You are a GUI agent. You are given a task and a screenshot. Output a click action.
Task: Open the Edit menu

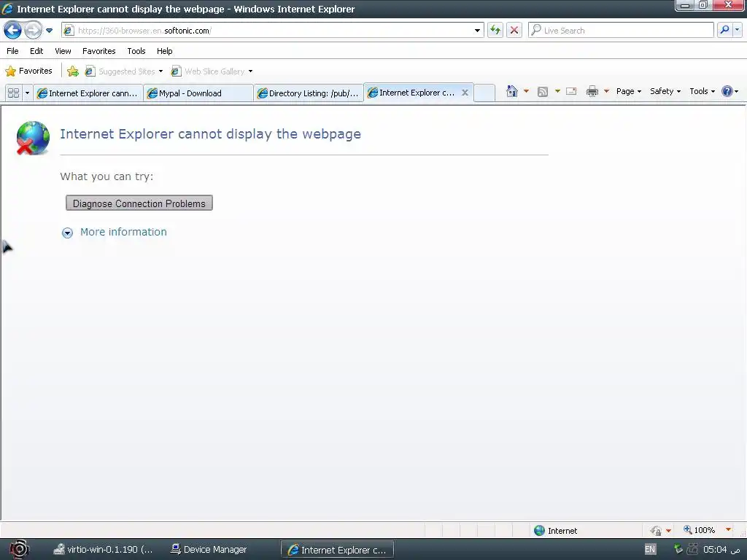pos(36,51)
